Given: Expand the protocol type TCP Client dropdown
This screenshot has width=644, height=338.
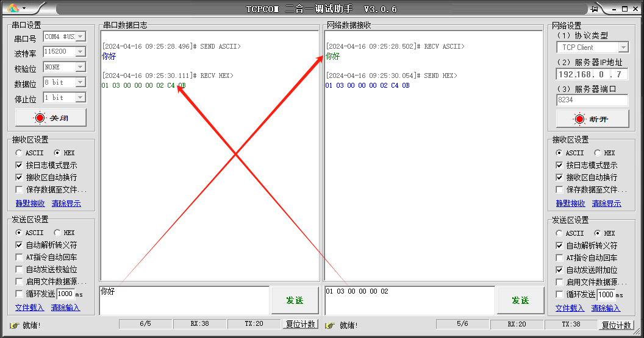Looking at the screenshot, I should (623, 48).
